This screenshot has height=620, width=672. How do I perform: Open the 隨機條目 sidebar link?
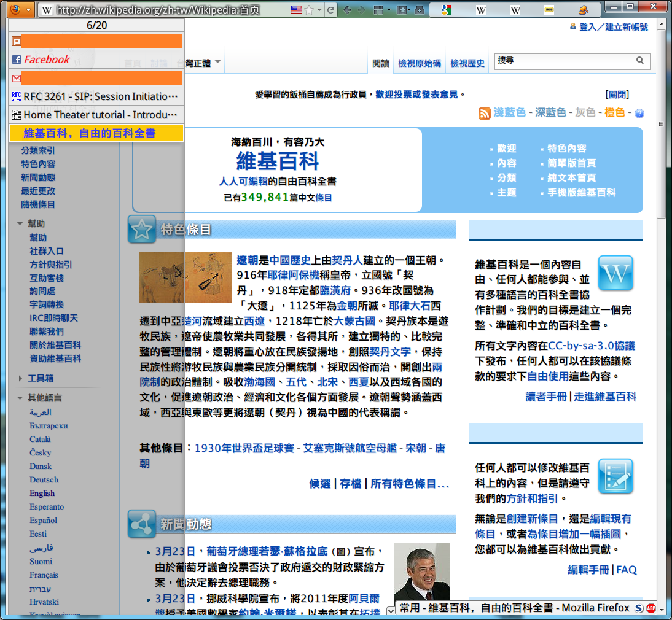[x=38, y=204]
